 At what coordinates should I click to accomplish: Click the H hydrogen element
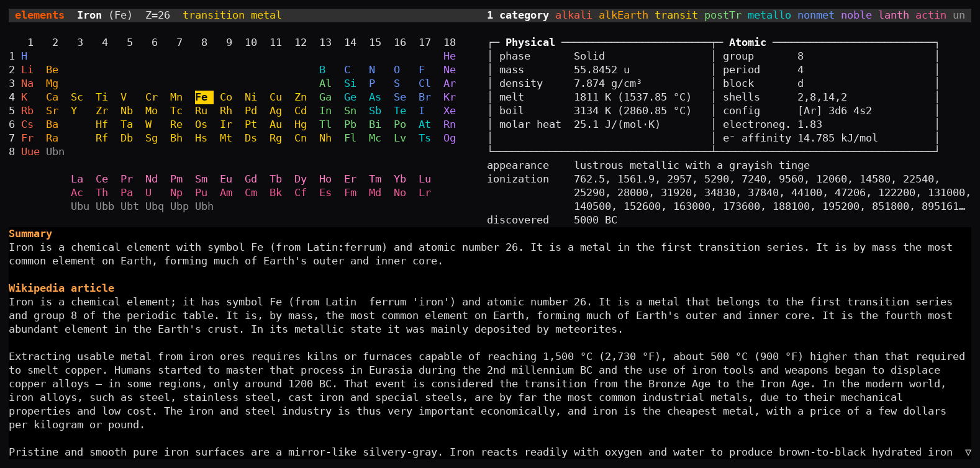click(x=24, y=56)
